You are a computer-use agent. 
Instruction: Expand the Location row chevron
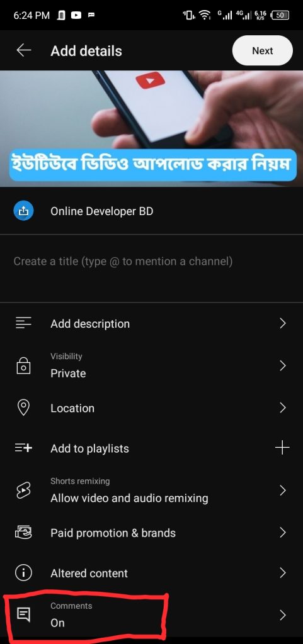click(x=283, y=408)
